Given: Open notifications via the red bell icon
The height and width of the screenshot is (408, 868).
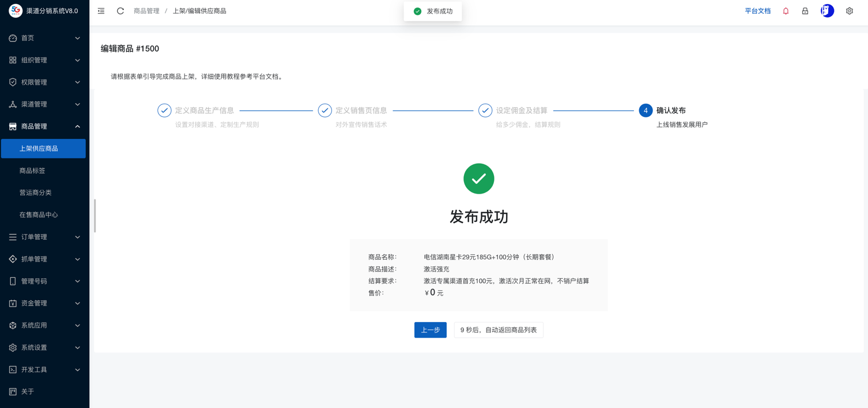Looking at the screenshot, I should (786, 11).
